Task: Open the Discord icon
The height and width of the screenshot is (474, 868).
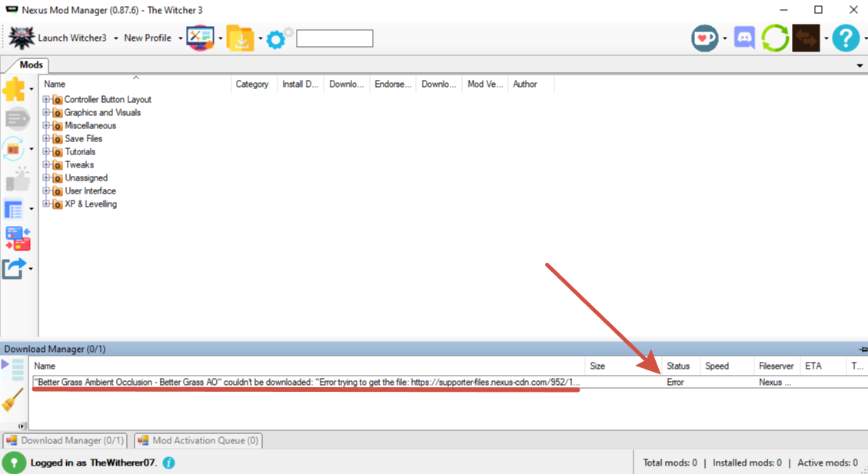Action: (744, 38)
